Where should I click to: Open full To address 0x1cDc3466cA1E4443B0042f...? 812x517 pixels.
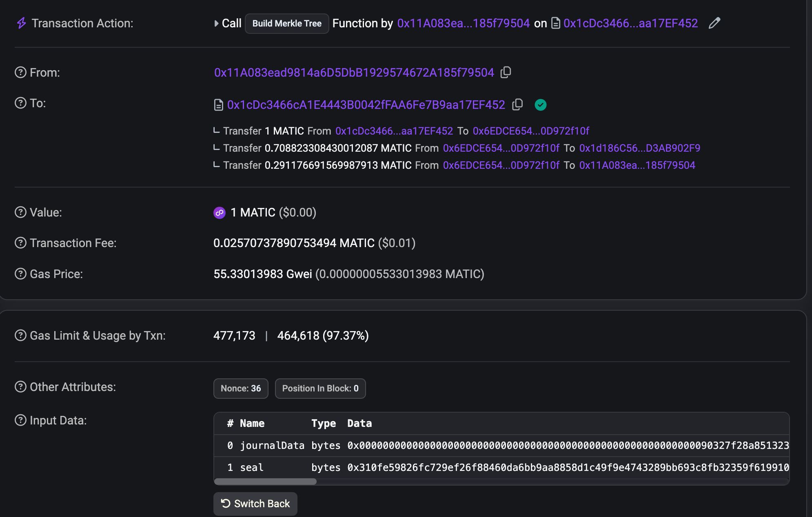pos(366,105)
